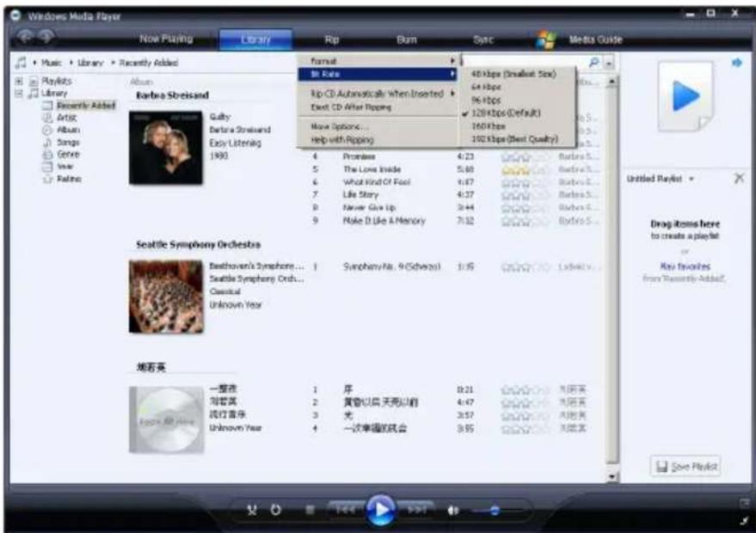Screen dimensions: 756x533
Task: Turn shuffle on
Action: pyautogui.click(x=252, y=510)
